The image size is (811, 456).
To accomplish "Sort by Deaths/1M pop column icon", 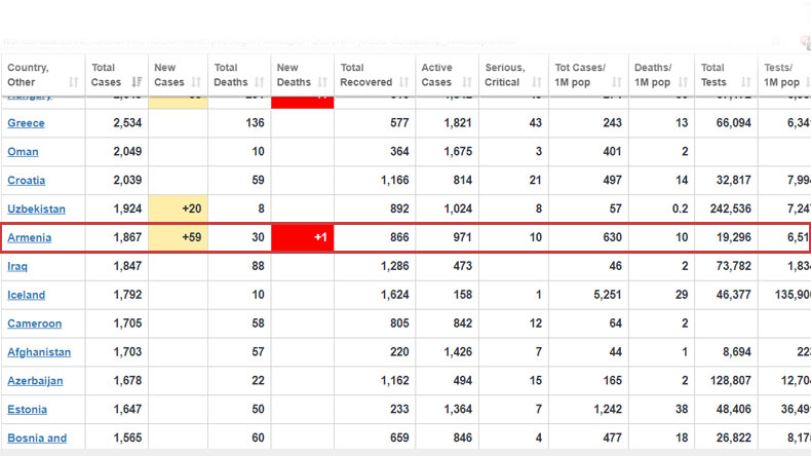I will [x=683, y=82].
